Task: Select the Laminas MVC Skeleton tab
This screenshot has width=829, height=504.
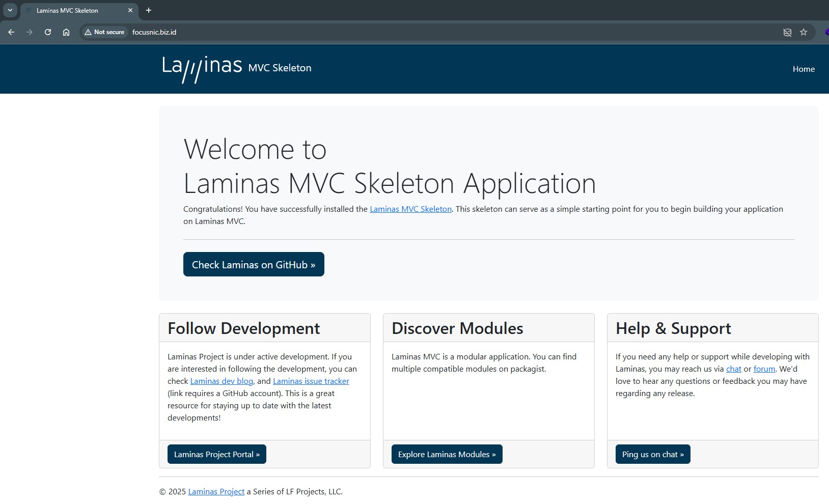Action: [x=71, y=10]
